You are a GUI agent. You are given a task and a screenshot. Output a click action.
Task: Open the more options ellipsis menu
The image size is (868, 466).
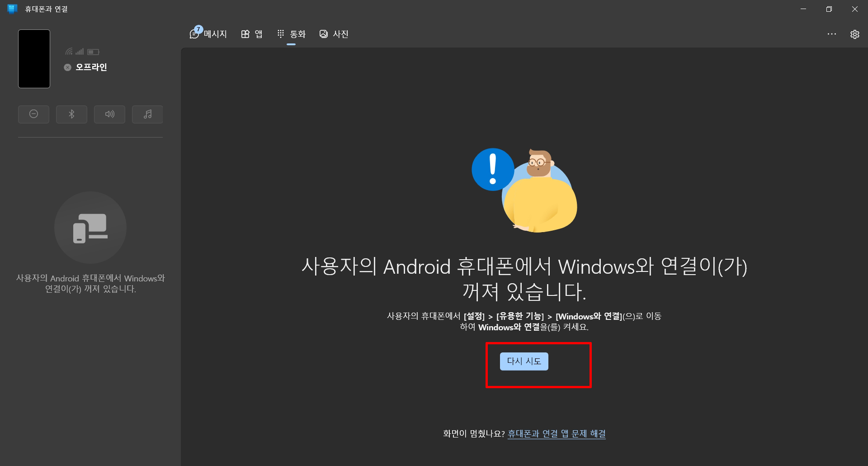pyautogui.click(x=832, y=34)
